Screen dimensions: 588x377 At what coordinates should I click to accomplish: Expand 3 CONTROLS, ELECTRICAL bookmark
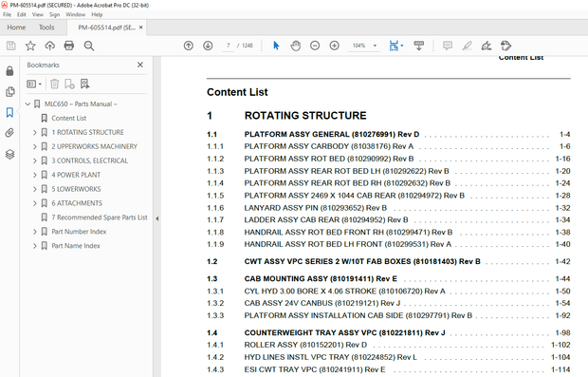(x=35, y=160)
